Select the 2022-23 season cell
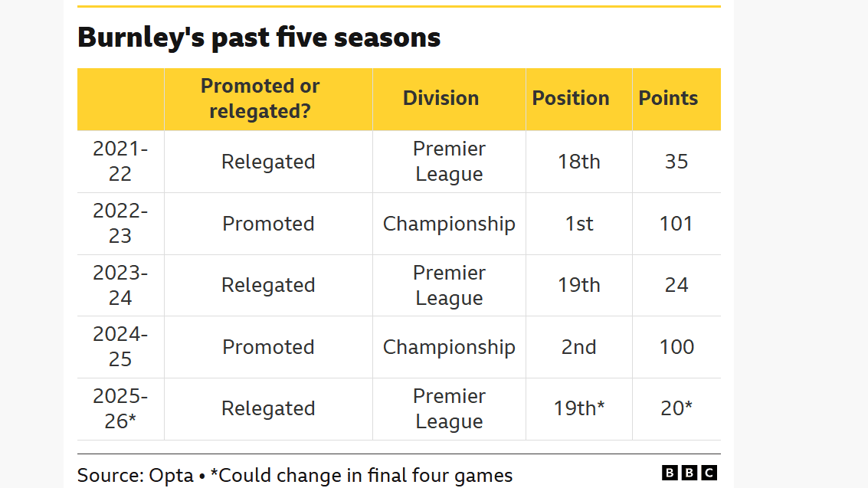This screenshot has height=488, width=868. (120, 224)
